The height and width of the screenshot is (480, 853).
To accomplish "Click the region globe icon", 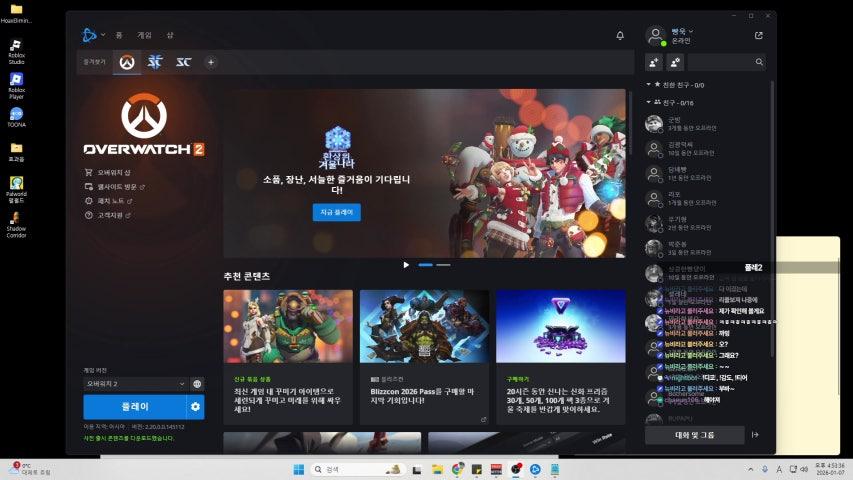I will tap(197, 383).
